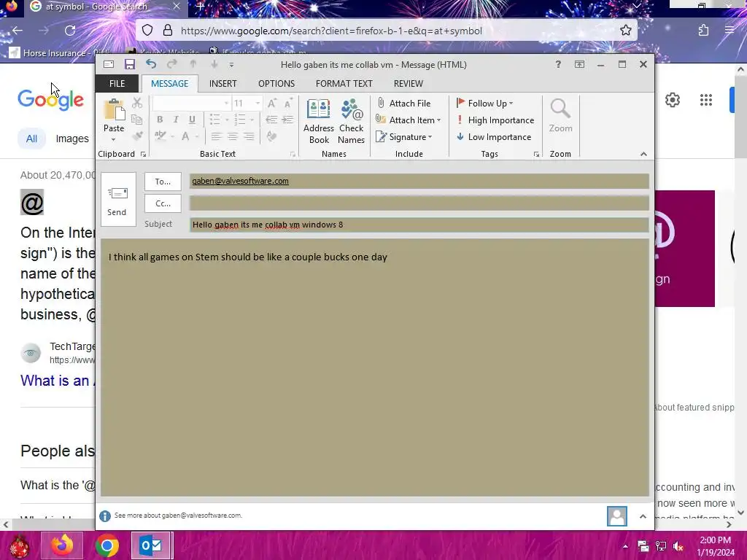Switch to the INSERT tab
This screenshot has width=747, height=560.
[223, 83]
